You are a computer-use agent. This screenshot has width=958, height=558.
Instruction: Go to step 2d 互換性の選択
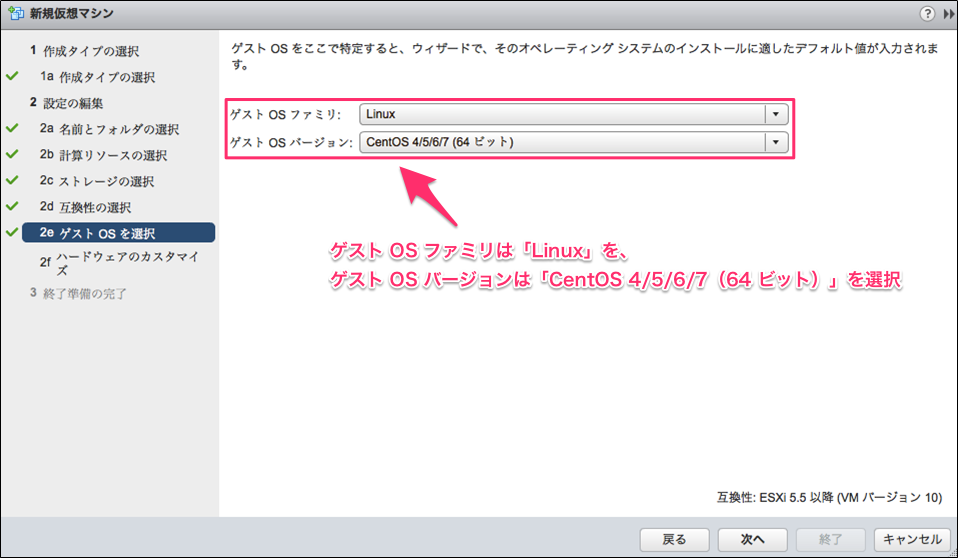coord(86,207)
